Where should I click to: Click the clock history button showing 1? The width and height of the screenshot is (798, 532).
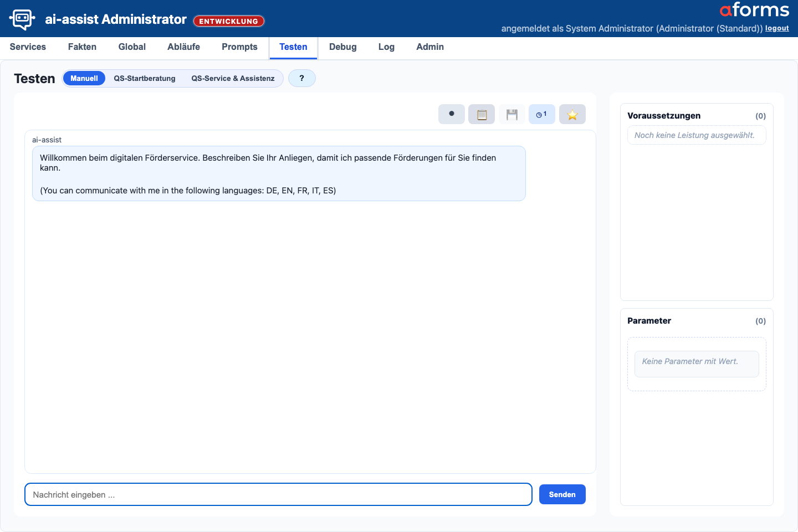pyautogui.click(x=542, y=114)
